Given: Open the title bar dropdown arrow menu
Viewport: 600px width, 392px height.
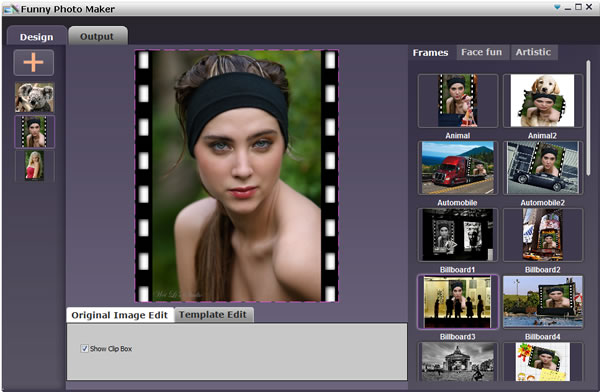Looking at the screenshot, I should click(557, 7).
